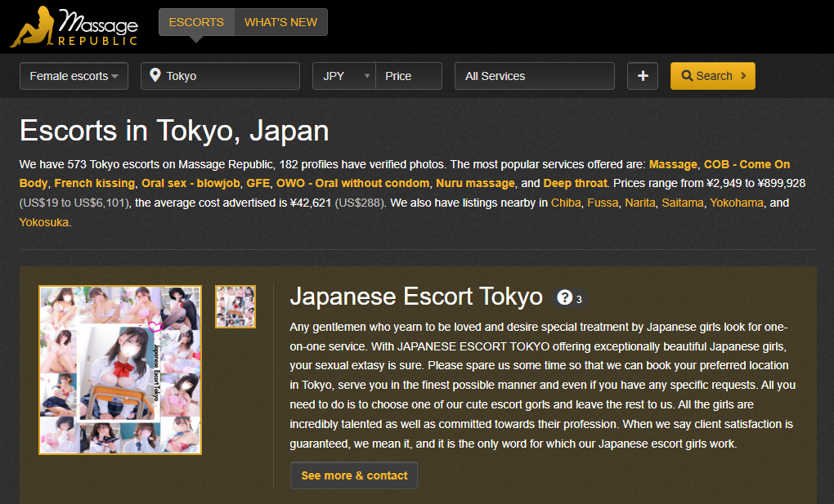Click the question mark icon with 3
834x504 pixels.
[x=569, y=298]
